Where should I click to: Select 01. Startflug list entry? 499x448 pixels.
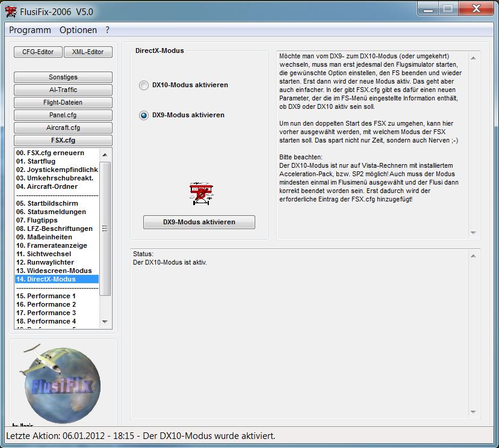pyautogui.click(x=57, y=161)
